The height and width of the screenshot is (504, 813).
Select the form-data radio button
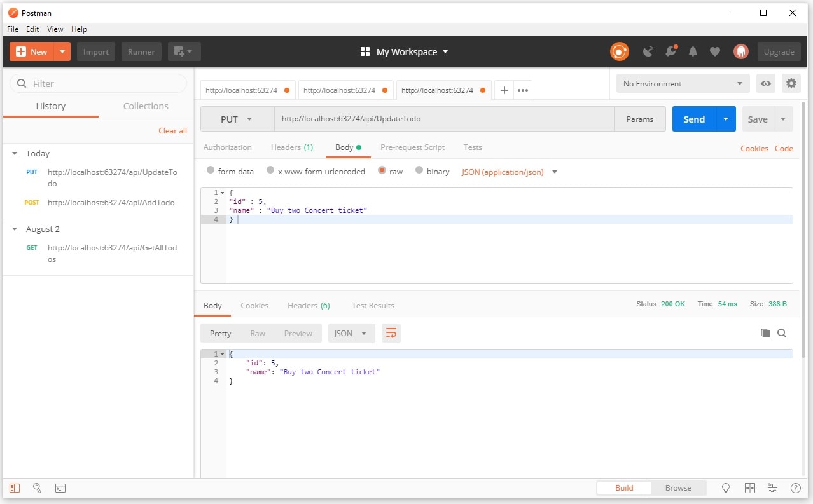pos(211,170)
